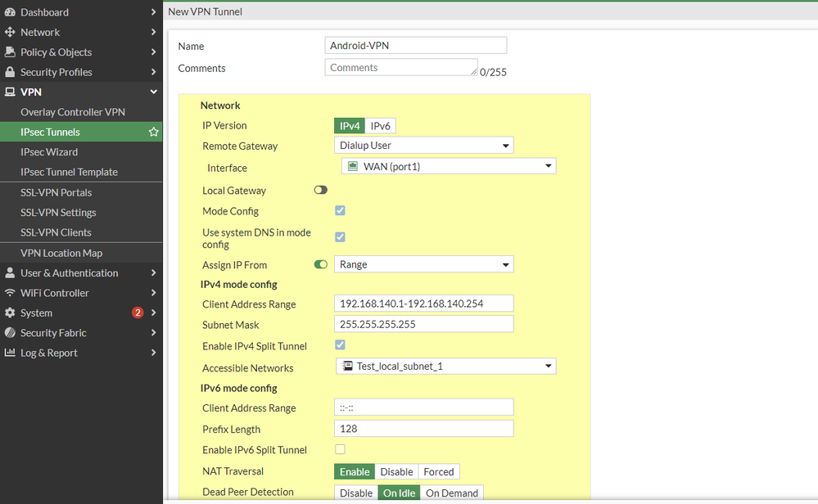
Task: Open the Assign IP From Range dropdown
Action: click(x=423, y=264)
